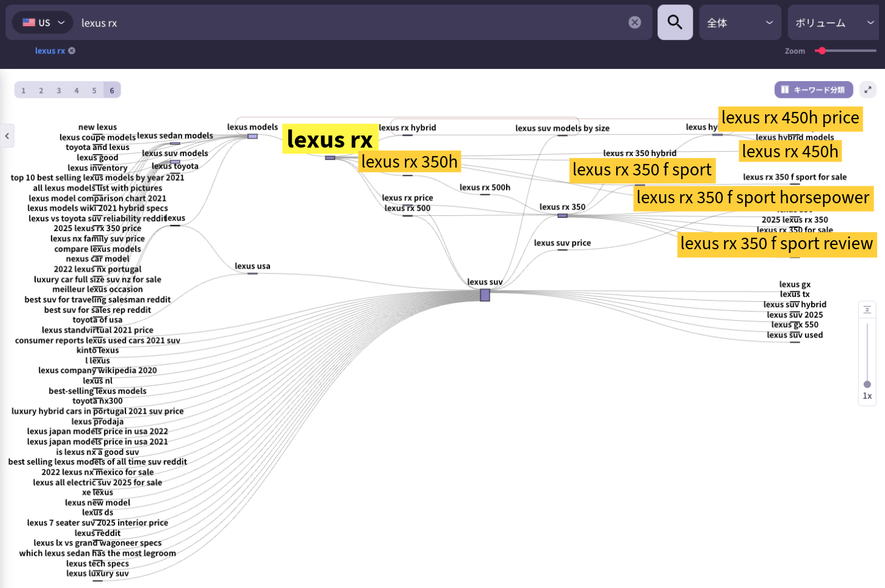Select the lexus rx hybrid keyword
Viewport: 885px width, 588px height.
pyautogui.click(x=407, y=128)
